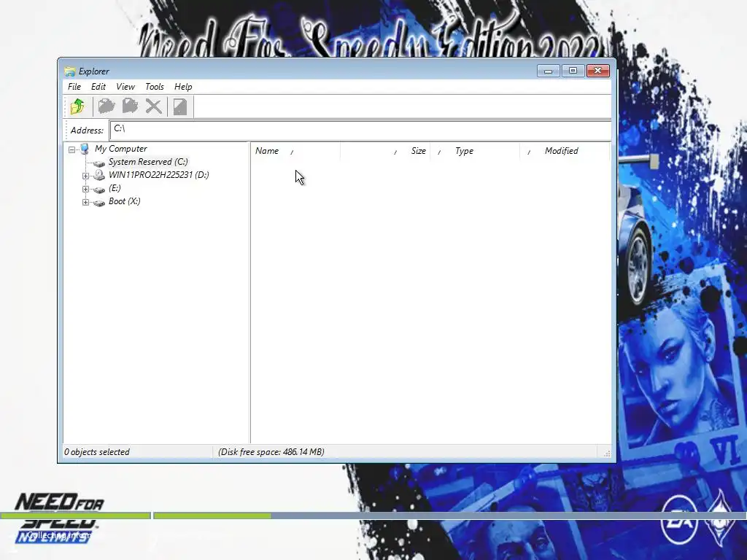The image size is (747, 560).
Task: Expand the WIN11PRO22H225231 (D:) node
Action: (x=86, y=176)
